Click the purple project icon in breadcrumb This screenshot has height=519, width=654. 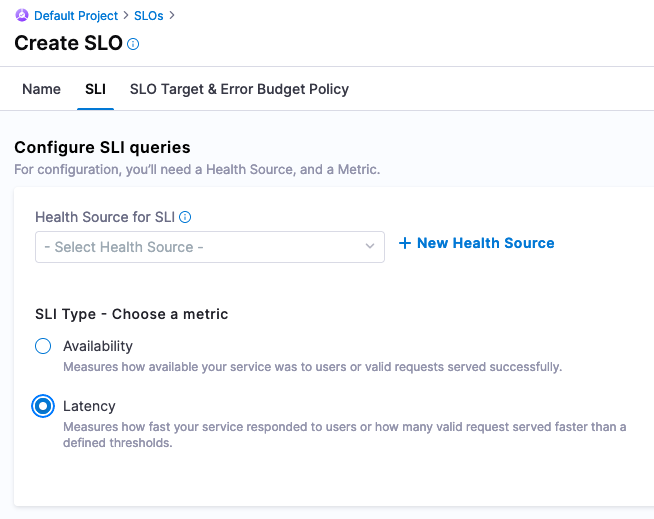pyautogui.click(x=22, y=16)
